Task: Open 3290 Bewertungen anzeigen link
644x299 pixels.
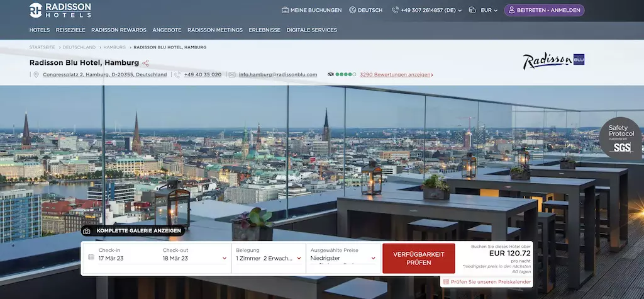Action: [x=396, y=75]
